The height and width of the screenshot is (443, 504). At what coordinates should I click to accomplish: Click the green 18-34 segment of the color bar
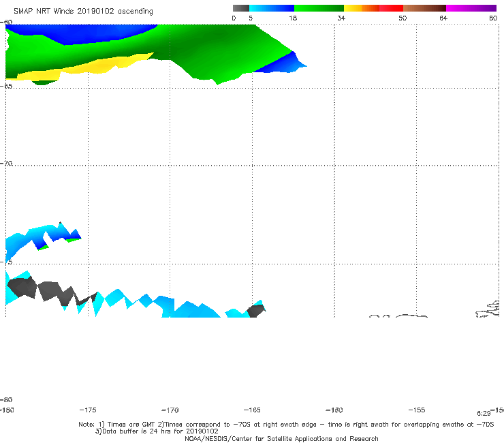pyautogui.click(x=319, y=8)
